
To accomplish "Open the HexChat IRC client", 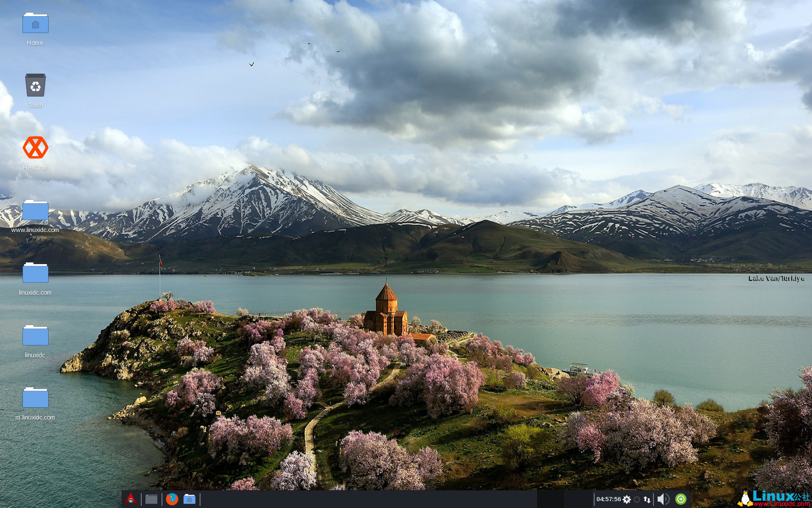I will [36, 147].
